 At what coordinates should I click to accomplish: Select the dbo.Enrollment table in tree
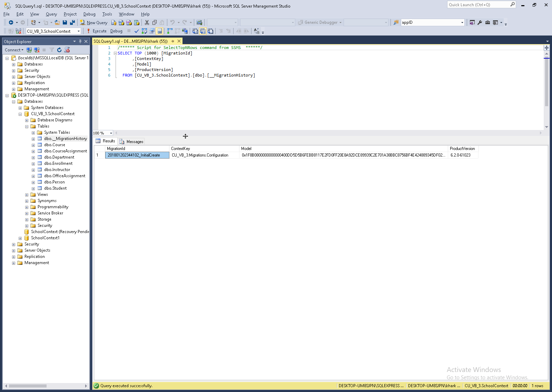pos(58,163)
